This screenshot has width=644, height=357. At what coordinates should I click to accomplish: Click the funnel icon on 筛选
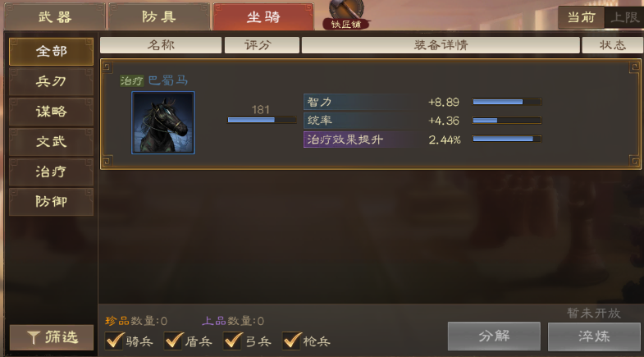pos(34,337)
